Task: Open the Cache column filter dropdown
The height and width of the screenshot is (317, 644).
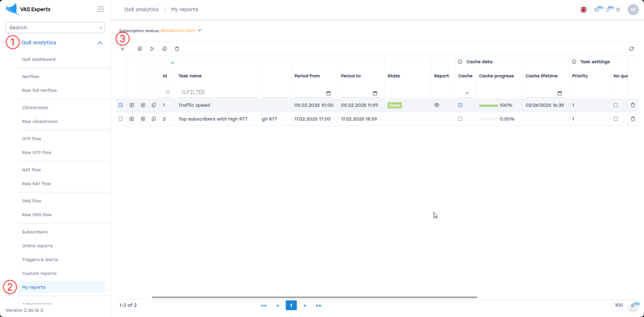Action: point(467,93)
